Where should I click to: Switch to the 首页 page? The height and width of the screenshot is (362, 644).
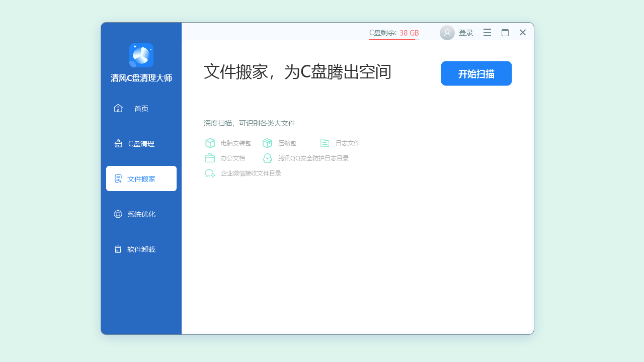[x=141, y=108]
